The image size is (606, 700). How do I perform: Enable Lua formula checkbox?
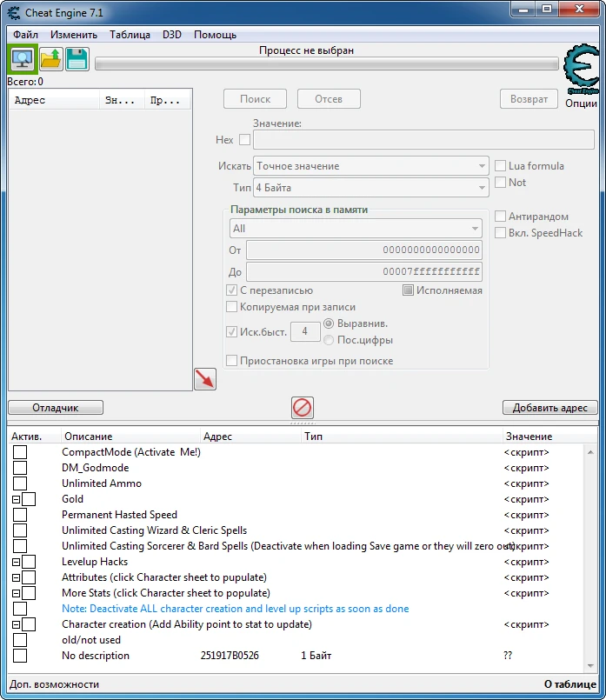point(500,165)
